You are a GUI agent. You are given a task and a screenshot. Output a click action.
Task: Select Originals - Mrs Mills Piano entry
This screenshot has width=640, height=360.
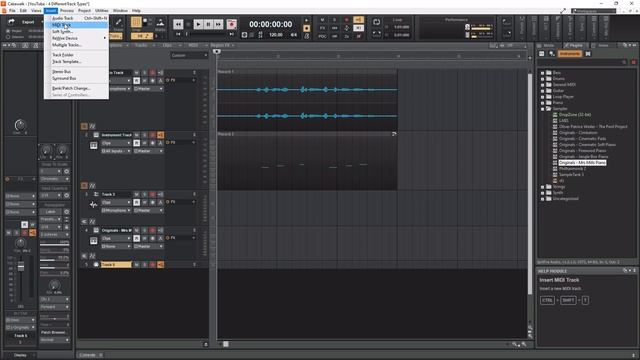[582, 162]
